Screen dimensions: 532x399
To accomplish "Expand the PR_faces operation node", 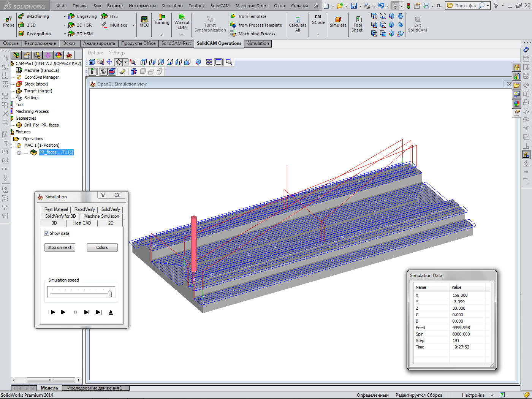I will click(19, 152).
